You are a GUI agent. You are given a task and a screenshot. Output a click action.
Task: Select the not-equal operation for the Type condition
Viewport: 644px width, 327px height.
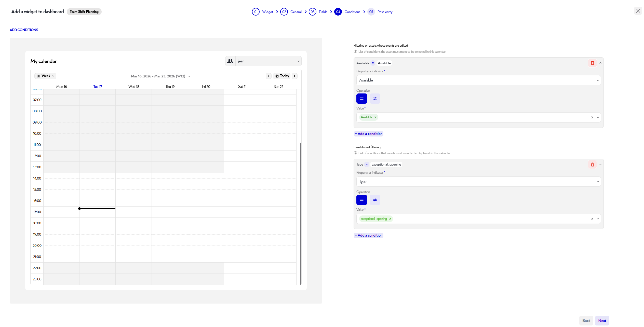[375, 200]
